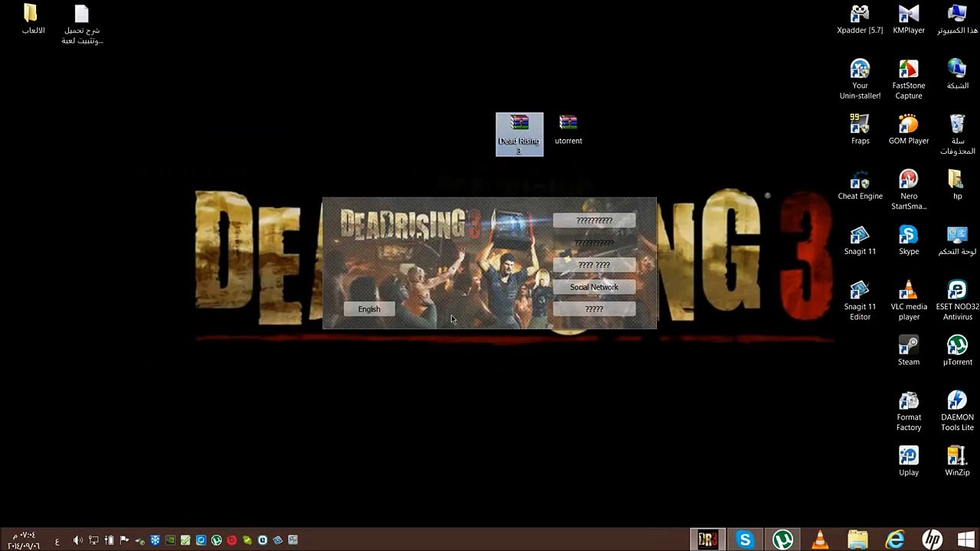Open WinZip desktop shortcut
The image size is (980, 551).
[957, 461]
